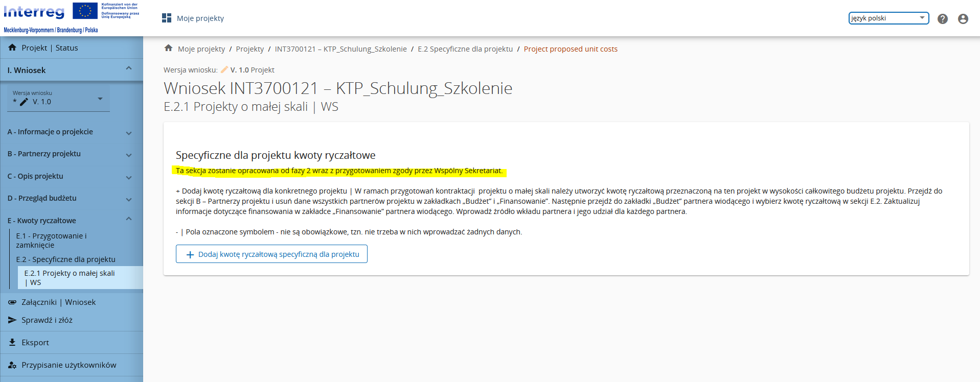This screenshot has width=980, height=382.
Task: Open the user account profile icon
Action: 963,19
